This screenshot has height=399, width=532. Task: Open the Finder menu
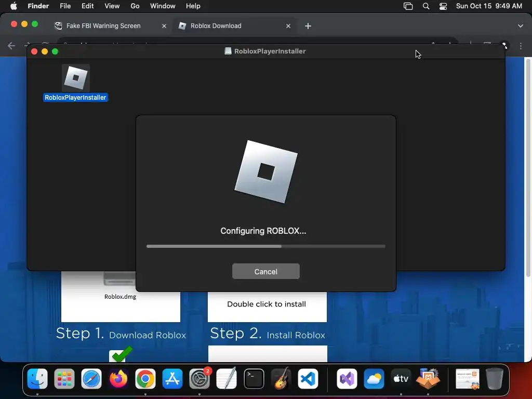point(38,6)
